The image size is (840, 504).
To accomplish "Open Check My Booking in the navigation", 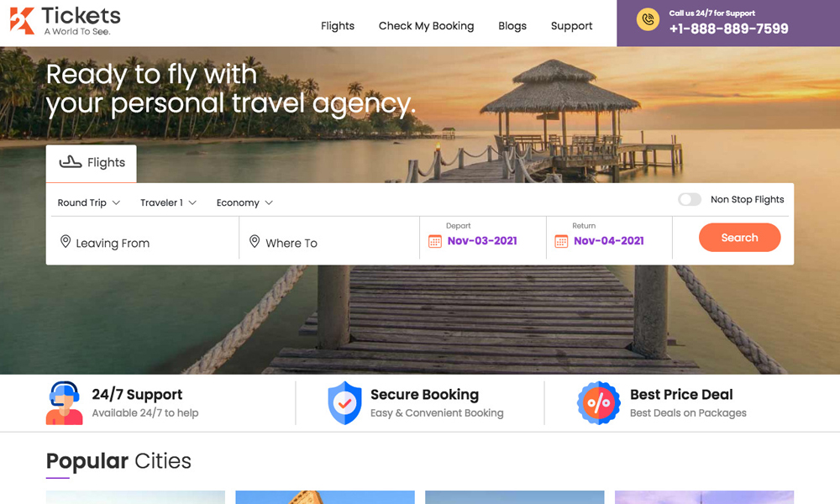I will 427,26.
